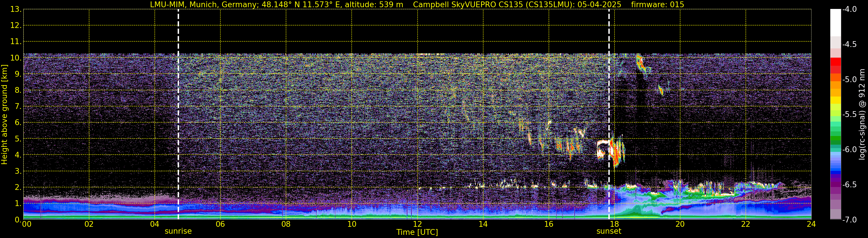Click the date '05-04-2025' in the title
868x238 pixels.
(600, 4)
